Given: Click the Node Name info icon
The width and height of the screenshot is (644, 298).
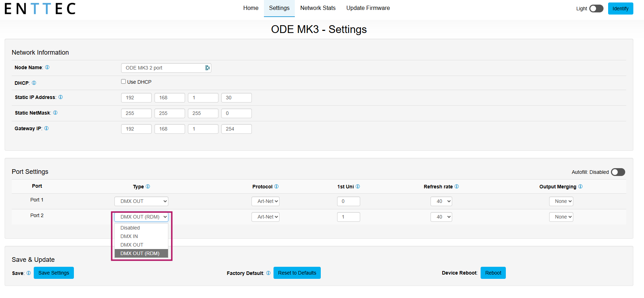Looking at the screenshot, I should point(47,67).
